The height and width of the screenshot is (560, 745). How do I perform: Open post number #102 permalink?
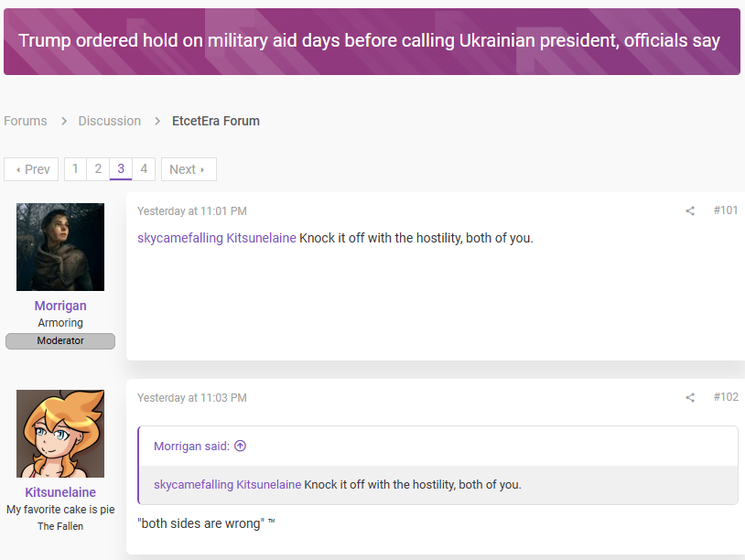click(x=726, y=396)
